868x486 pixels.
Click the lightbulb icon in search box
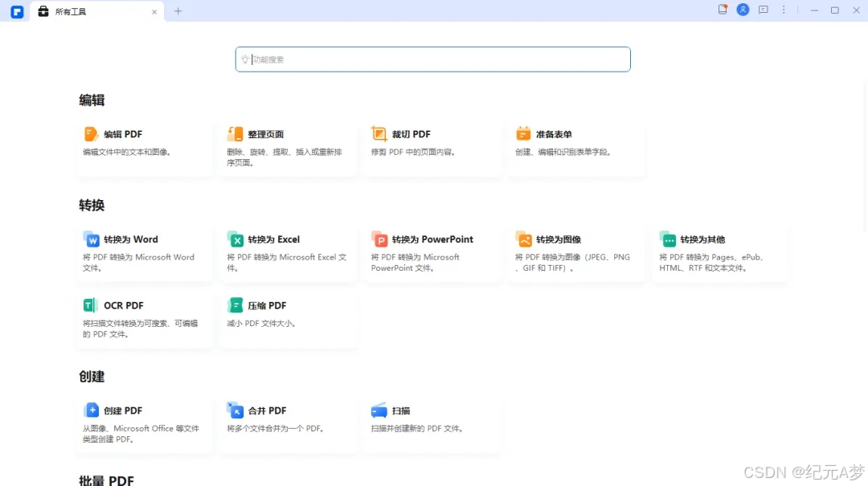(x=244, y=59)
